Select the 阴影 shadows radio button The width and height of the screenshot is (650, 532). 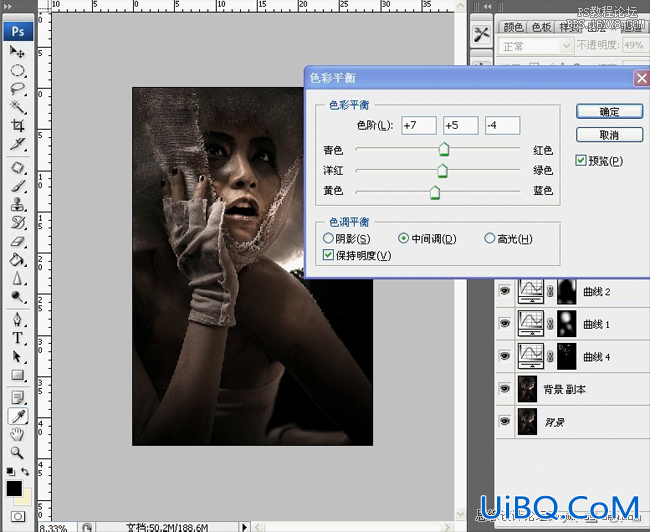tap(328, 238)
